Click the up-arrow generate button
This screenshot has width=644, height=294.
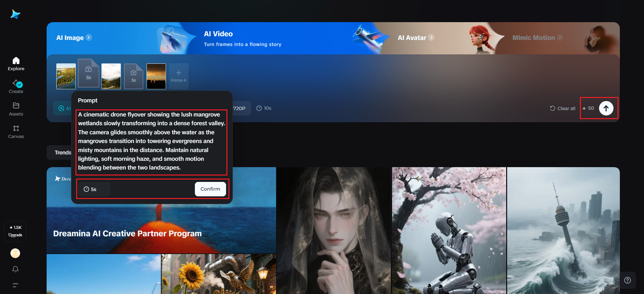[606, 108]
